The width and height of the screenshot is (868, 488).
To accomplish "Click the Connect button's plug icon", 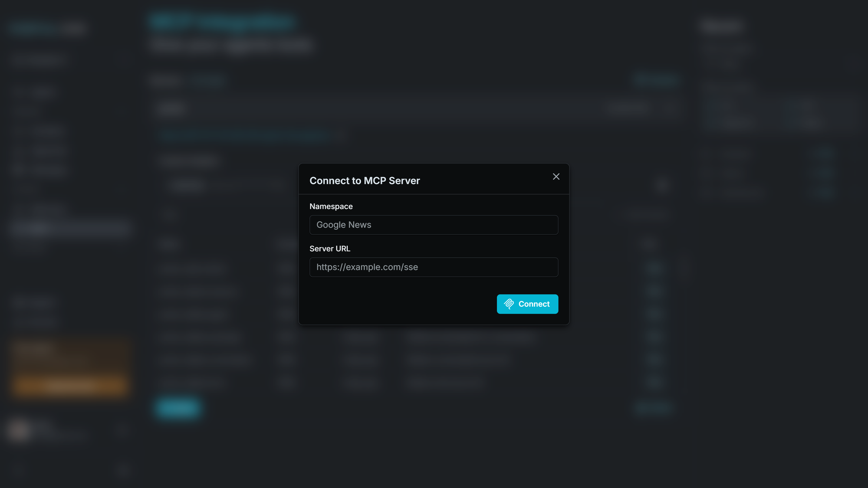I will [509, 304].
